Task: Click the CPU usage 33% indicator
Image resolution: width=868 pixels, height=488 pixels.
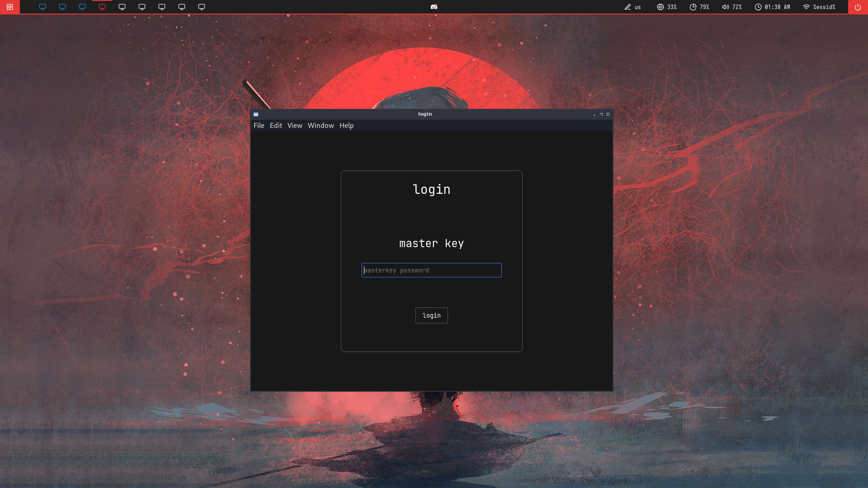Action: click(666, 7)
